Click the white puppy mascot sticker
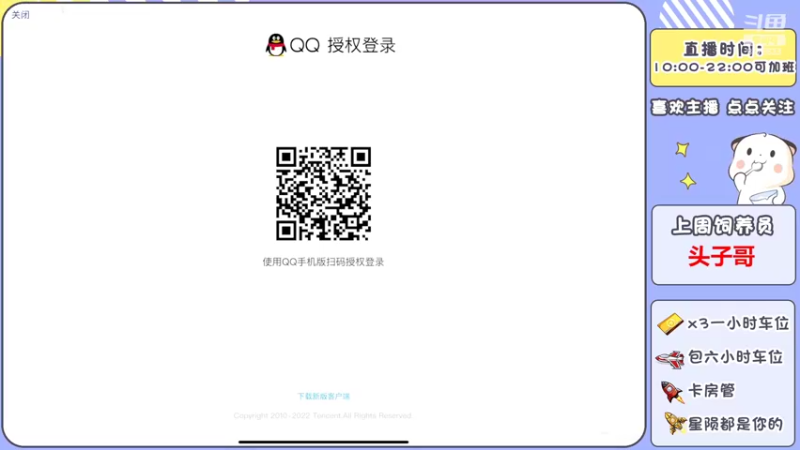Image resolution: width=800 pixels, height=450 pixels. pos(762,168)
